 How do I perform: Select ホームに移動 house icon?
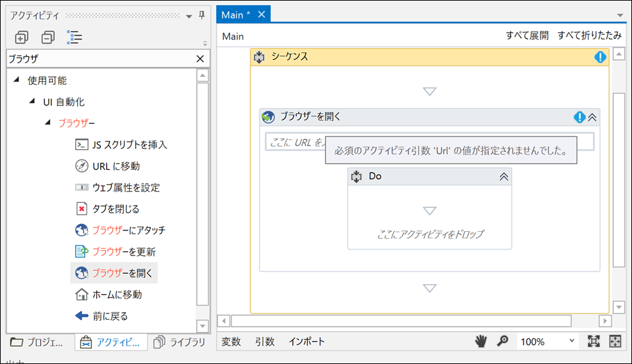point(82,294)
